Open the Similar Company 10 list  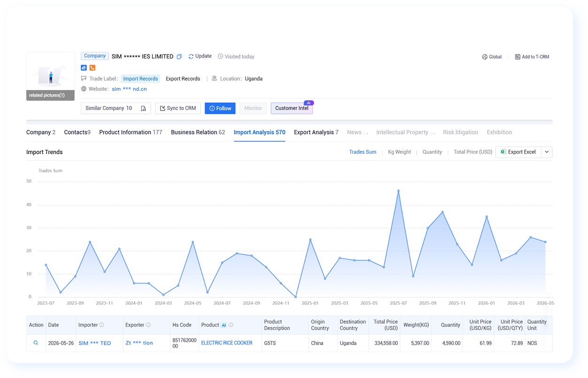click(x=116, y=108)
